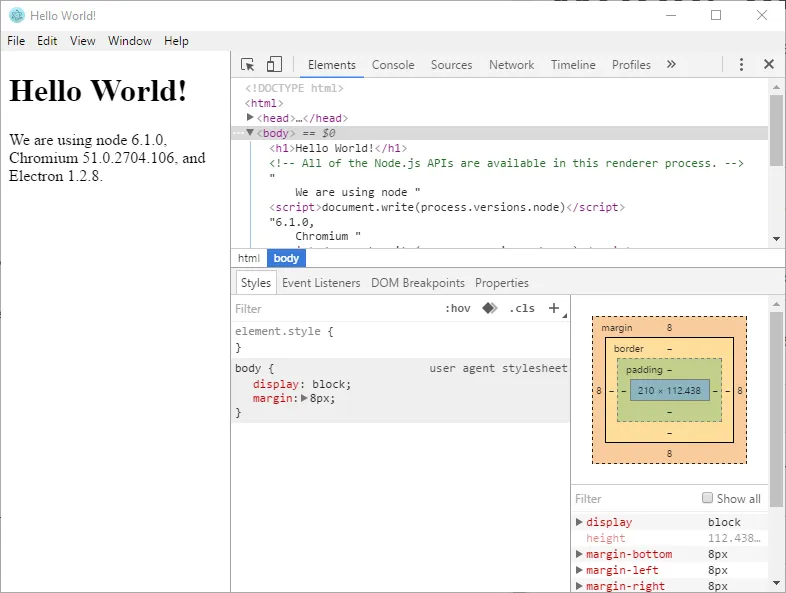Toggle the .cls element classes option
This screenshot has width=786, height=593.
tap(521, 308)
